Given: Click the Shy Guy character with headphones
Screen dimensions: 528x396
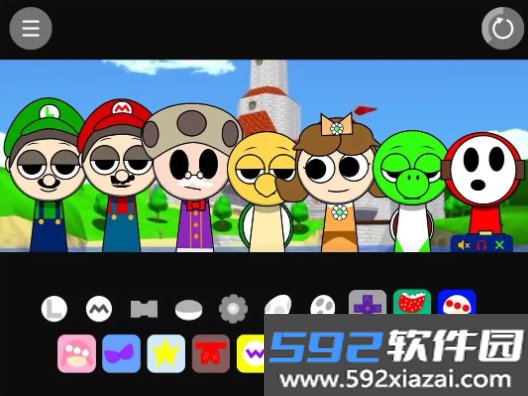Looking at the screenshot, I should [483, 185].
